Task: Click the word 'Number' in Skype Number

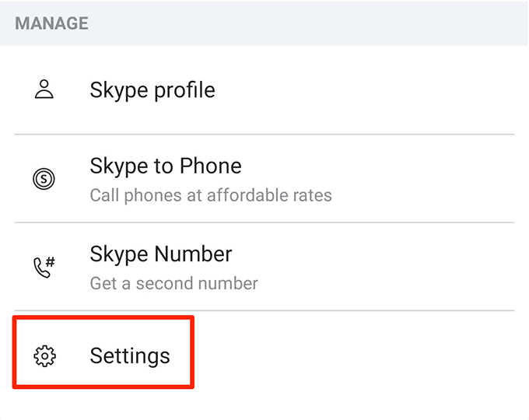Action: click(x=193, y=254)
